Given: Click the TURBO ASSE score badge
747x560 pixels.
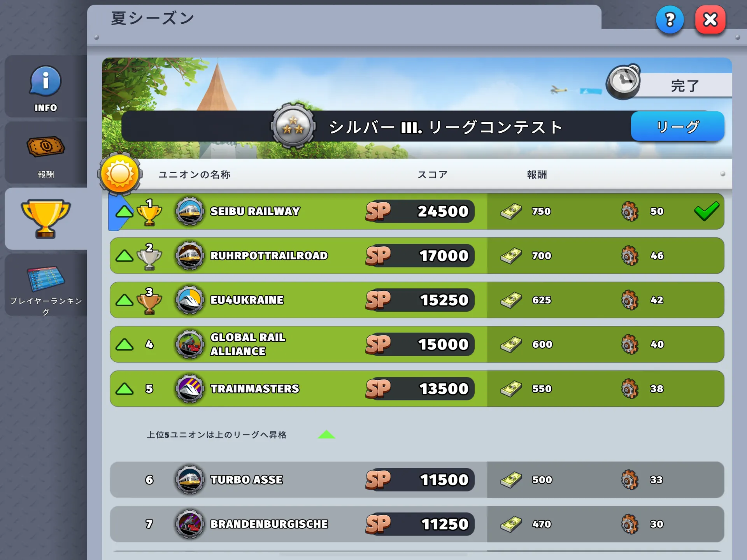Looking at the screenshot, I should click(420, 480).
